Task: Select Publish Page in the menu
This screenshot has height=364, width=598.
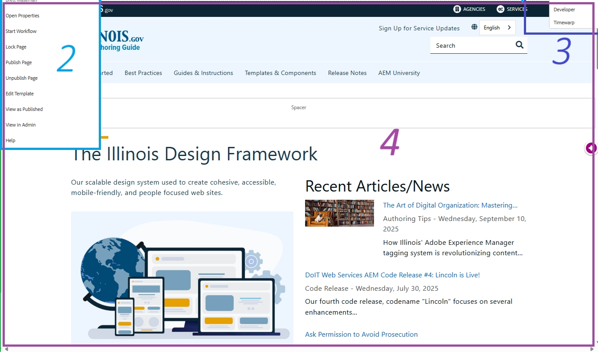Action: pos(19,62)
